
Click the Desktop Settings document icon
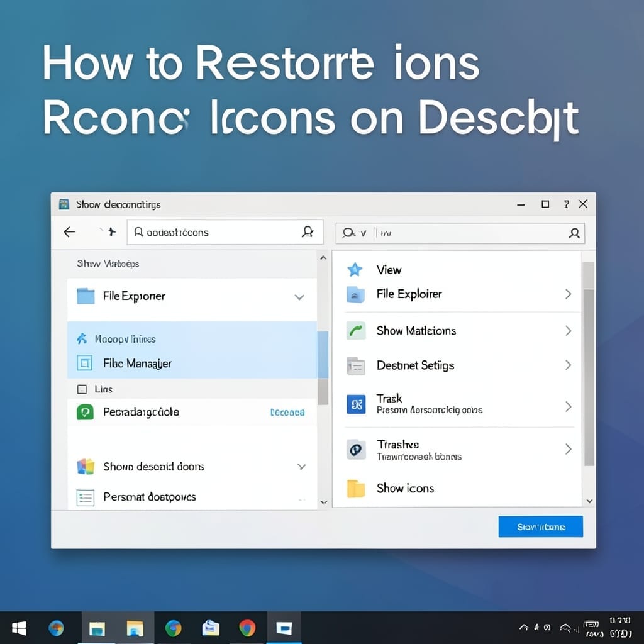(x=356, y=365)
